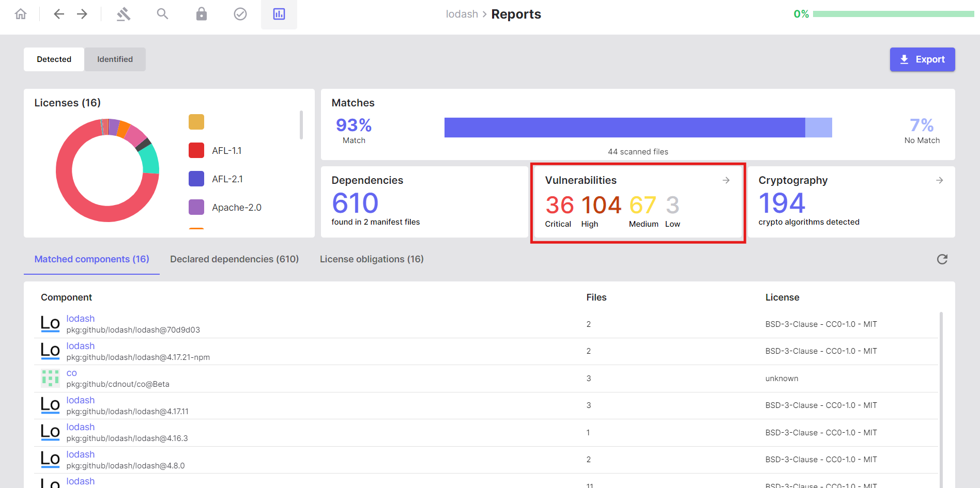This screenshot has width=980, height=488.
Task: Click the matches progress bar
Action: pos(638,128)
